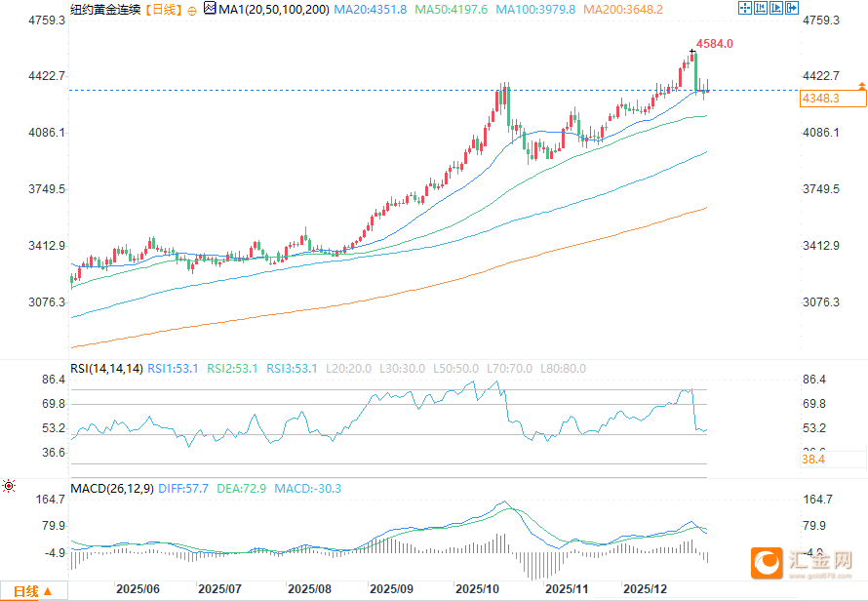Click the RSI1:53.1 value
The height and width of the screenshot is (601, 868).
[x=173, y=369]
